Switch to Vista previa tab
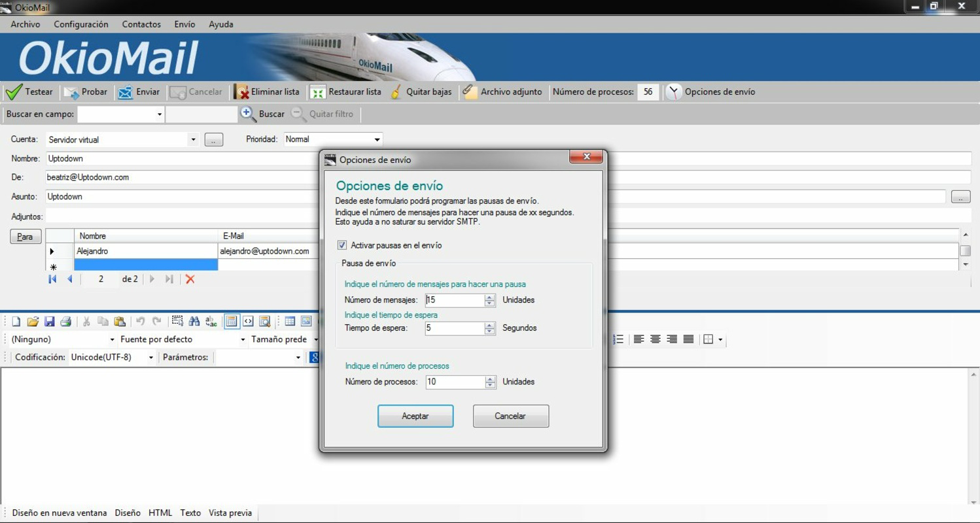Screen dimensions: 980x523 (230, 513)
